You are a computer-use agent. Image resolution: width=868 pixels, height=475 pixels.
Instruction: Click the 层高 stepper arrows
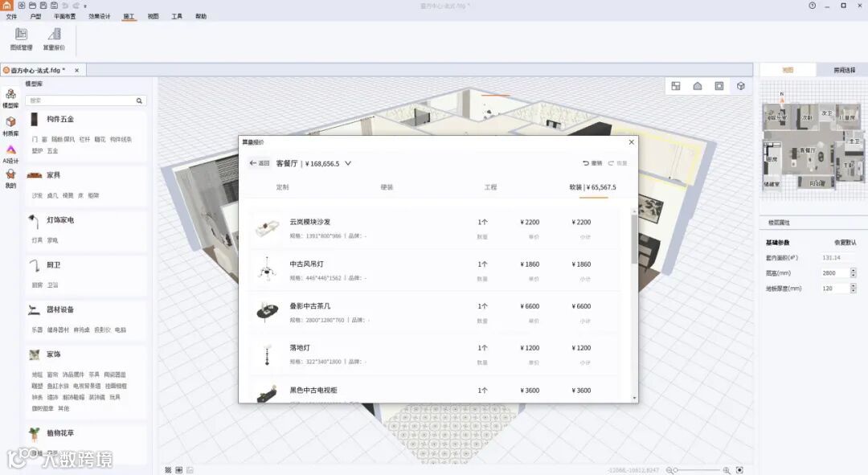(853, 273)
